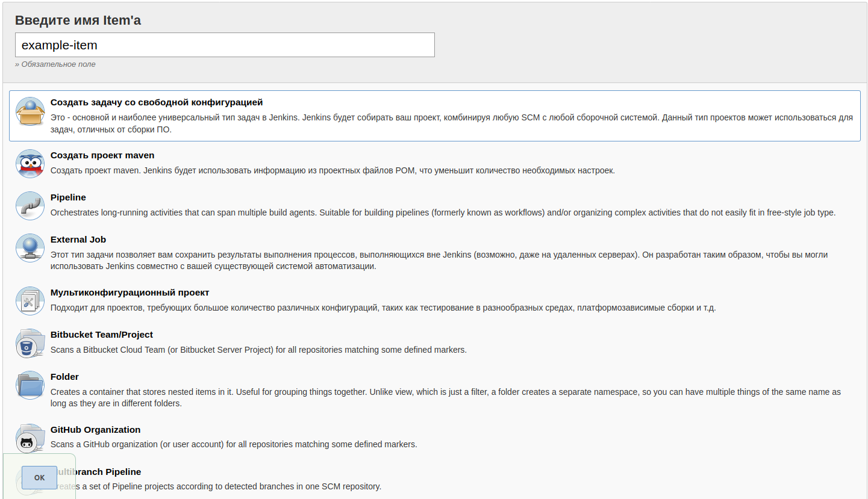Select the Pipeline item type title
Screen dimensions: 868x499
point(68,197)
